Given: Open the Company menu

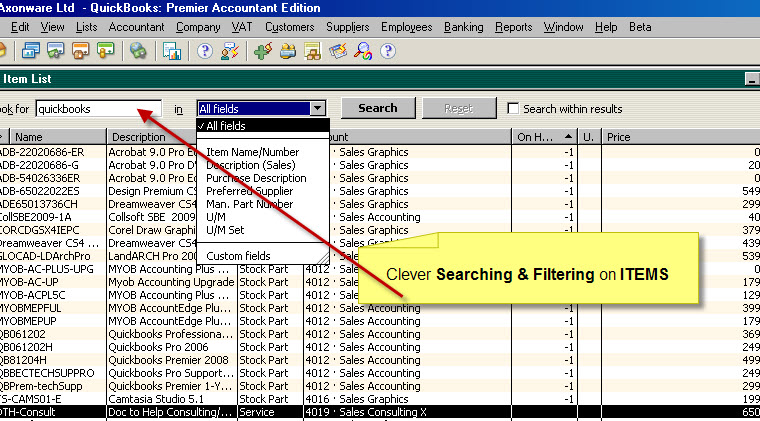Looking at the screenshot, I should tap(198, 27).
